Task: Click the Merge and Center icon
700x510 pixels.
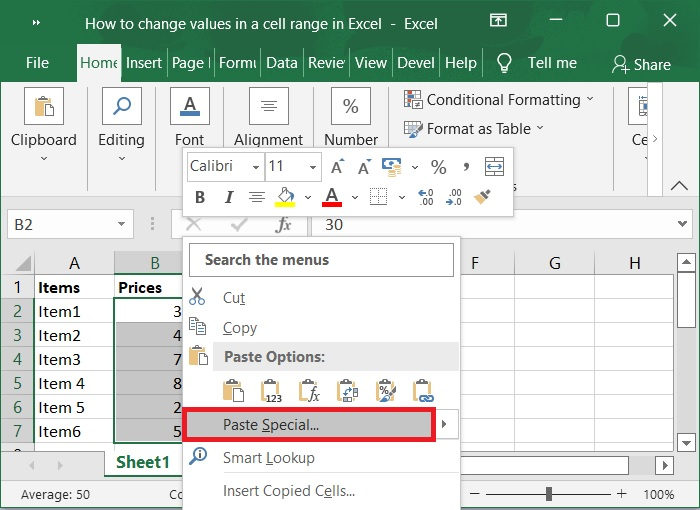Action: 494,167
